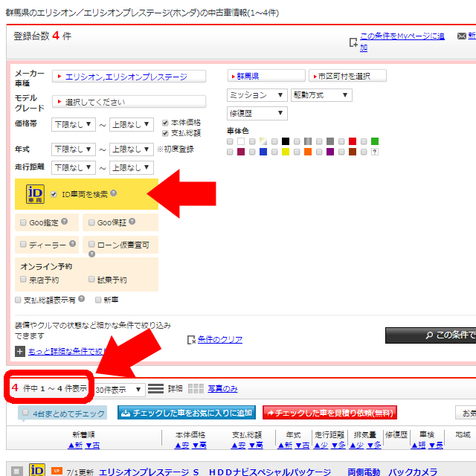The height and width of the screenshot is (476, 476).
Task: Expand the 修復歴 dropdown
Action: tap(257, 113)
